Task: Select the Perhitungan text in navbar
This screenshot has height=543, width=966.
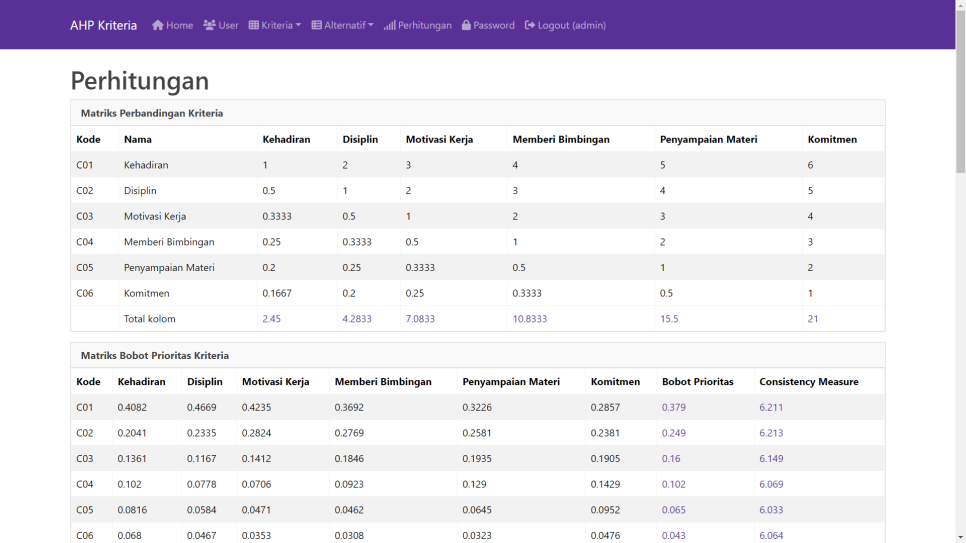Action: [425, 25]
